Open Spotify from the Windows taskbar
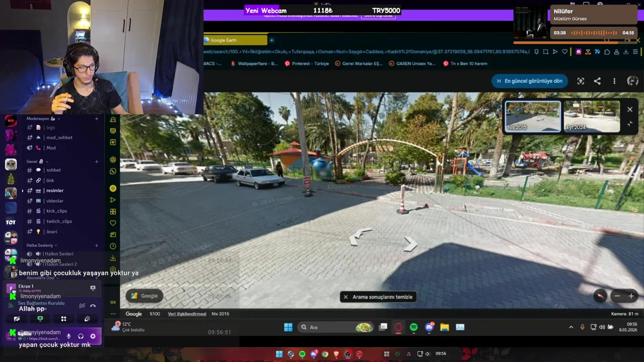 414,327
